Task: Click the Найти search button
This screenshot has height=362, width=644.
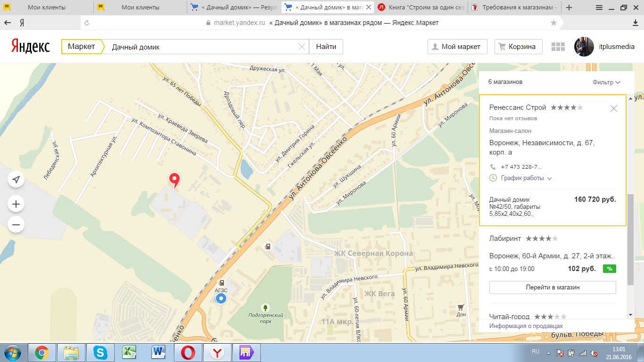Action: (x=326, y=47)
